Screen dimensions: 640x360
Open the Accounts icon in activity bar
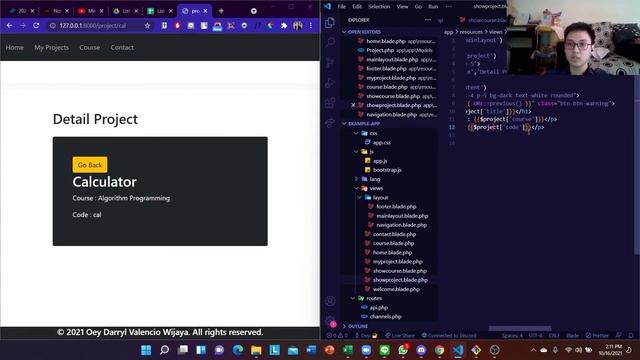330,301
